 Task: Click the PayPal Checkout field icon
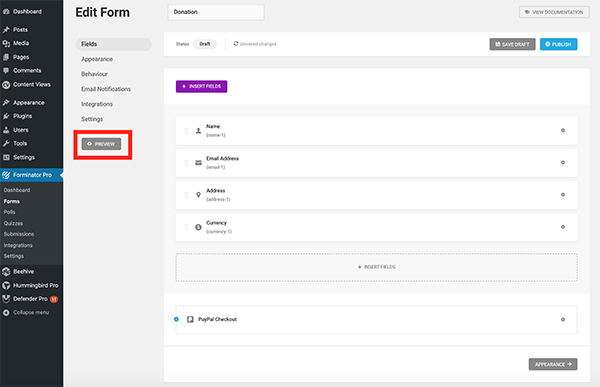click(190, 320)
